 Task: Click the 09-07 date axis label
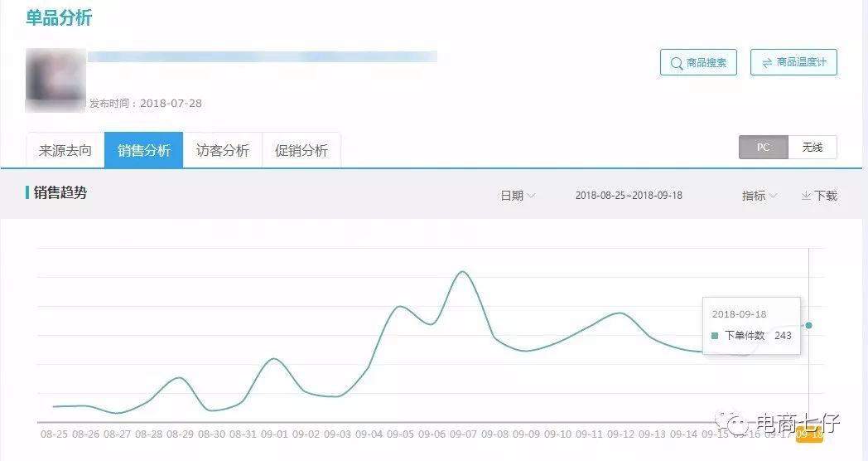(x=463, y=434)
